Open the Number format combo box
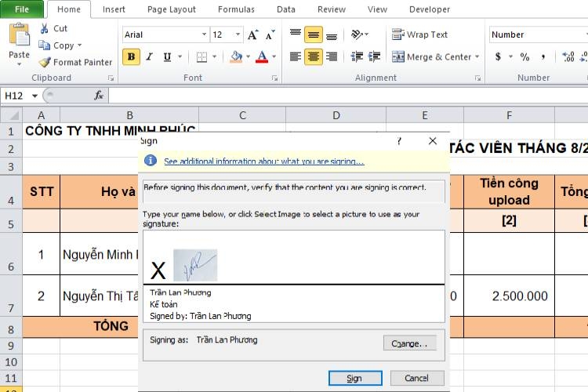This screenshot has width=588, height=392. point(539,34)
